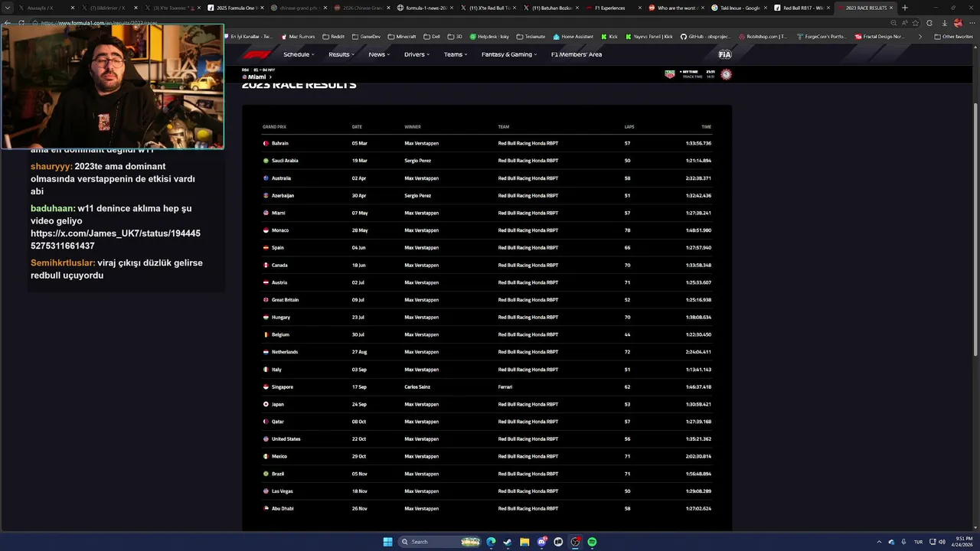
Task: Click the browser downloads arrow icon
Action: pos(944,23)
